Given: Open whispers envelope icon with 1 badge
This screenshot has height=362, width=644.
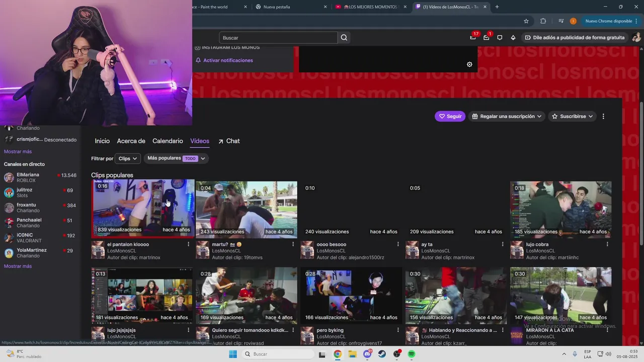Looking at the screenshot, I should tap(487, 37).
